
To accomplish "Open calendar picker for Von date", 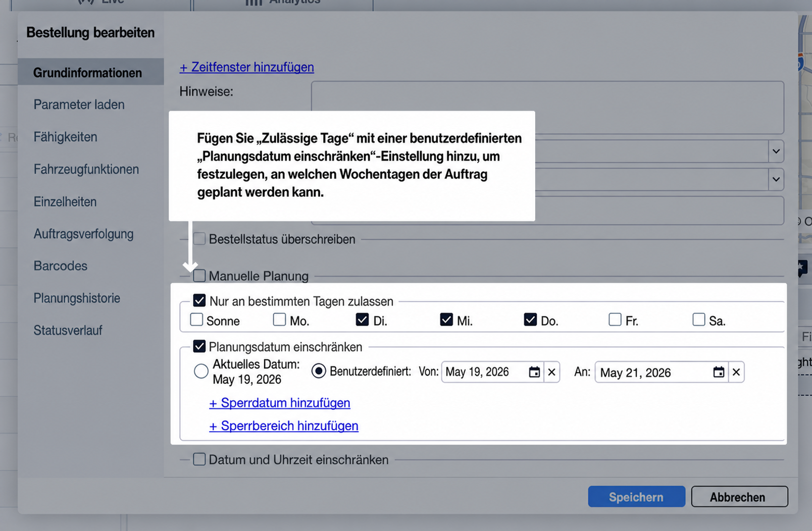I will coord(534,373).
